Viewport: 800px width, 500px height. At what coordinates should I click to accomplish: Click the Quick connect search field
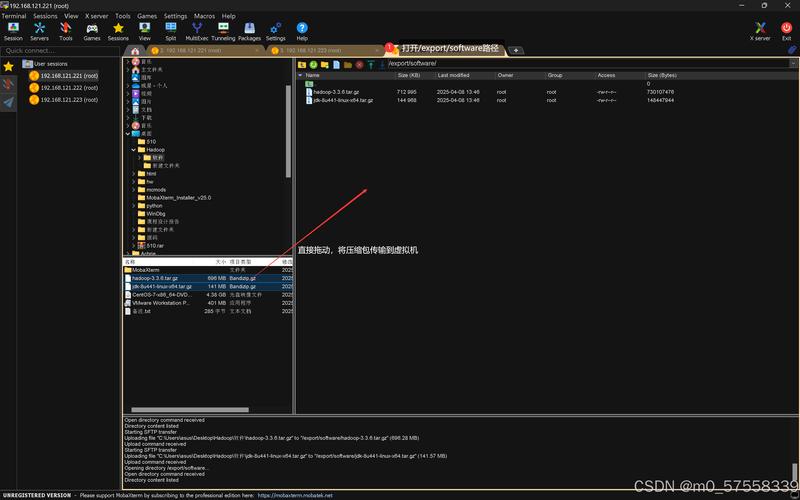pos(60,51)
